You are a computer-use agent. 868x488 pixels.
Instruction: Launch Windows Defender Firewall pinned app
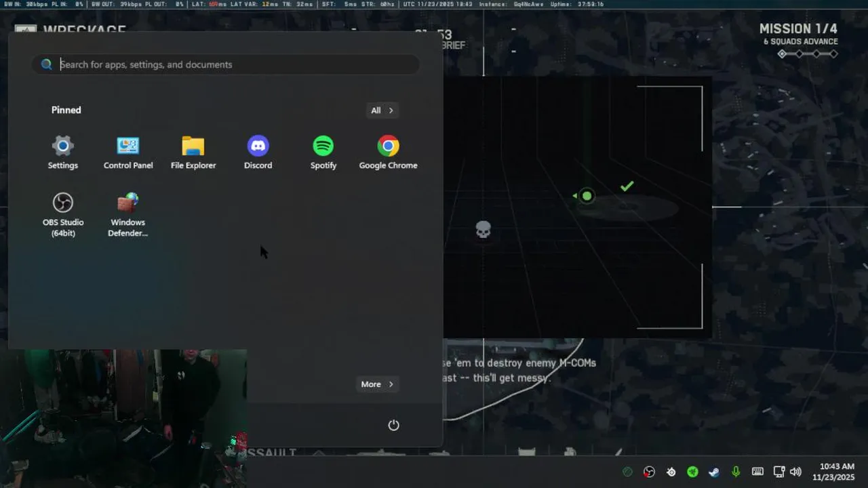[128, 215]
